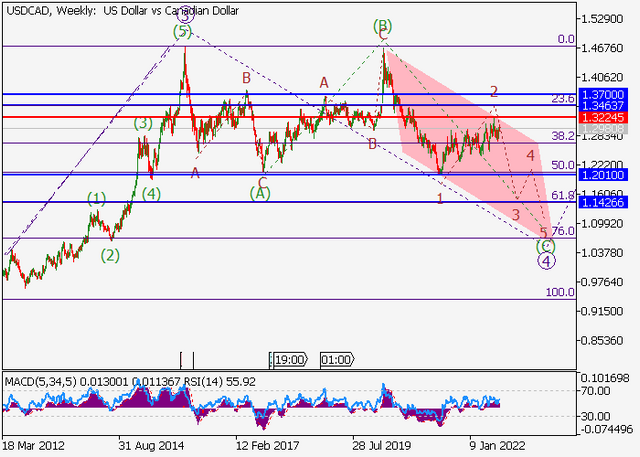This screenshot has width=640, height=457.
Task: Click the 19:00 time flag marker
Action: (290, 360)
